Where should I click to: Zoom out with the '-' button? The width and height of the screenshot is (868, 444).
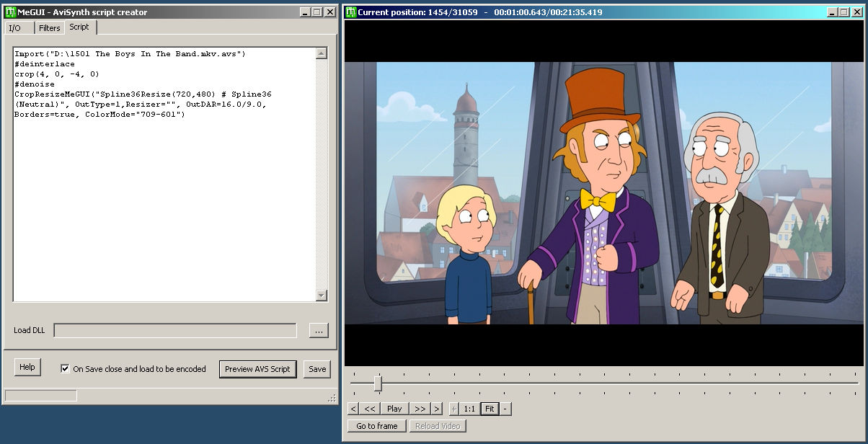coord(505,409)
